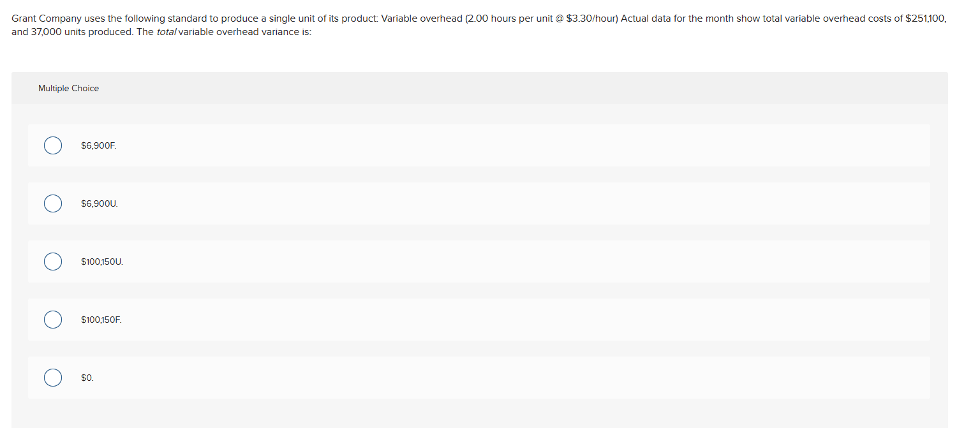Click the $100,150U. answer label text
The image size is (980, 428).
(x=101, y=262)
